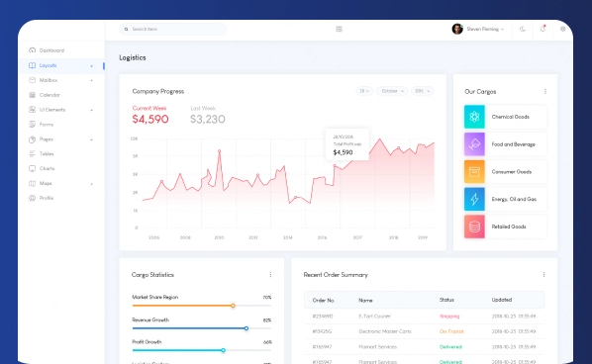Click the Chemical Goods atom icon

474,117
